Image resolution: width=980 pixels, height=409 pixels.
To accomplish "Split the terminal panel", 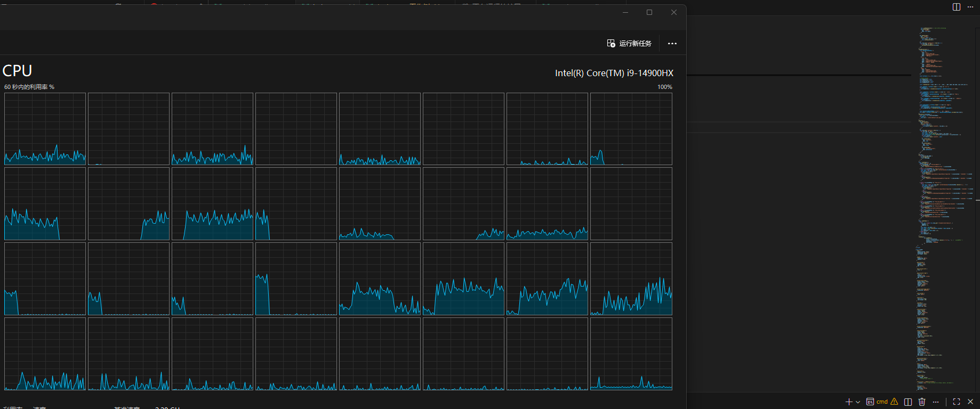I will 908,402.
